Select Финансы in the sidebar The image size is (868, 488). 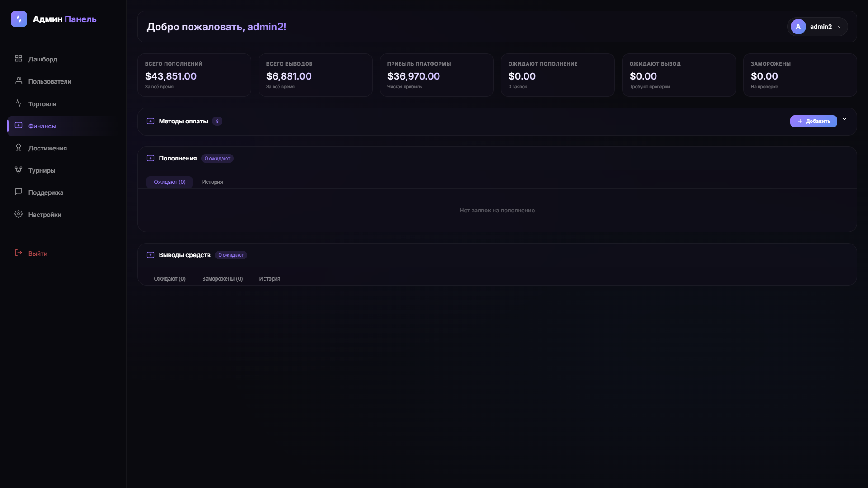pos(63,126)
